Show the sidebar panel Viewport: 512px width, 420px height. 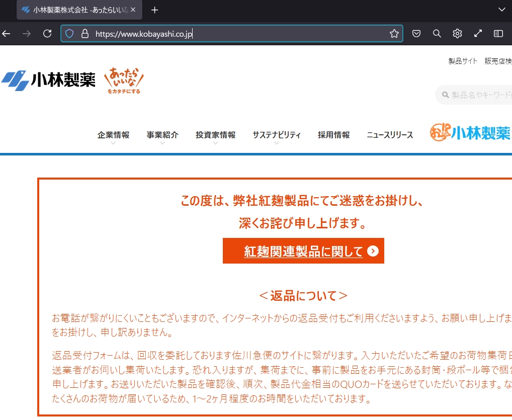(x=498, y=34)
